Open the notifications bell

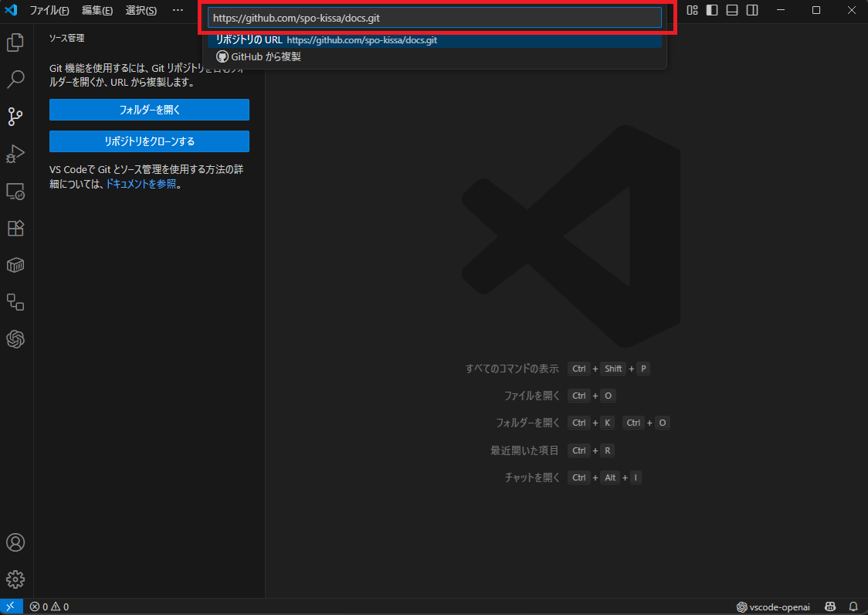click(x=853, y=607)
